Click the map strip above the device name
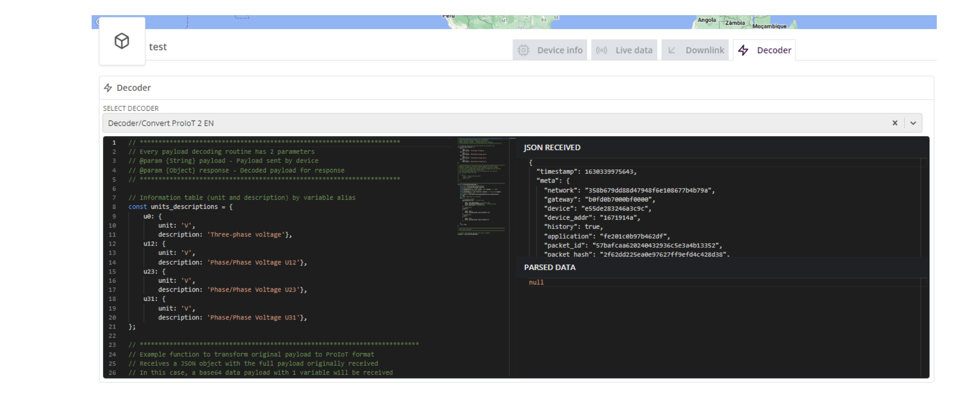980x402 pixels. [514, 22]
